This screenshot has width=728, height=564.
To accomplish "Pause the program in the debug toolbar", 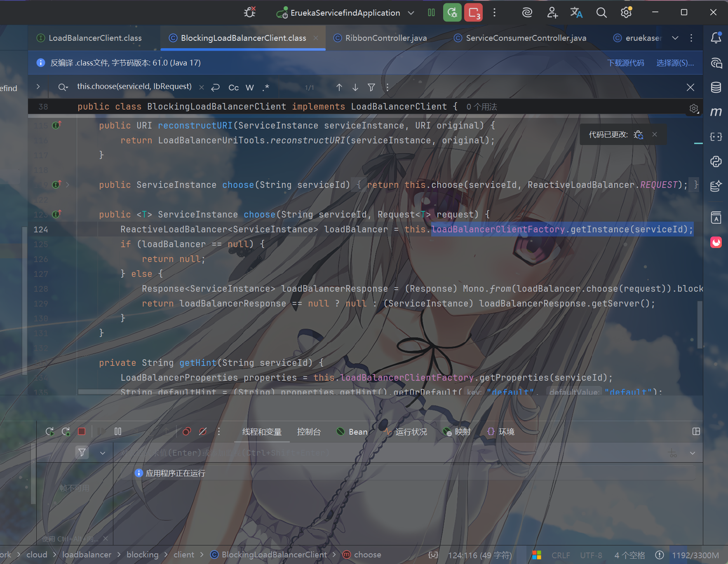I will click(x=118, y=431).
